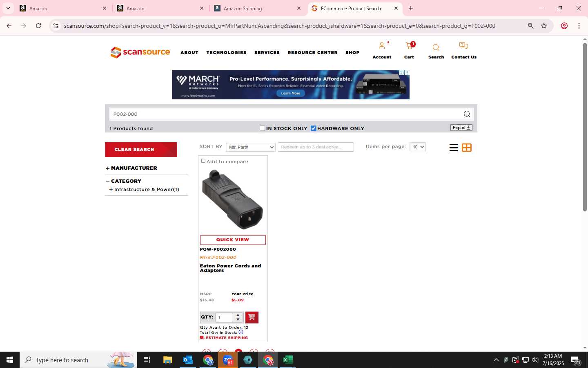Toggle In Stock Only checkbox
This screenshot has height=368, width=588.
[262, 128]
